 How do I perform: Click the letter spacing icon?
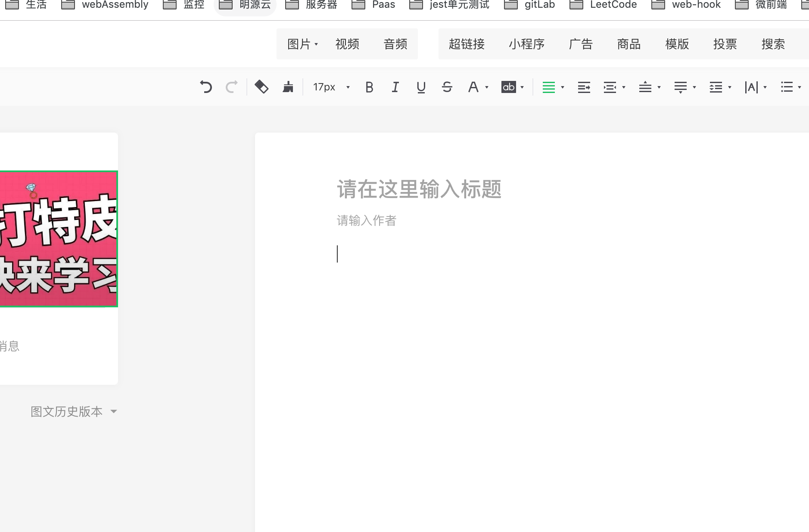[x=751, y=87]
